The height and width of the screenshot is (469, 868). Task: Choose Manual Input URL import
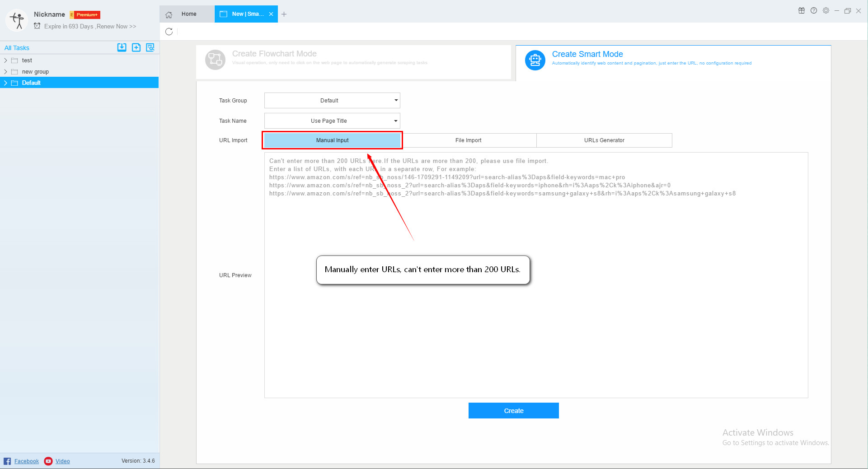332,140
